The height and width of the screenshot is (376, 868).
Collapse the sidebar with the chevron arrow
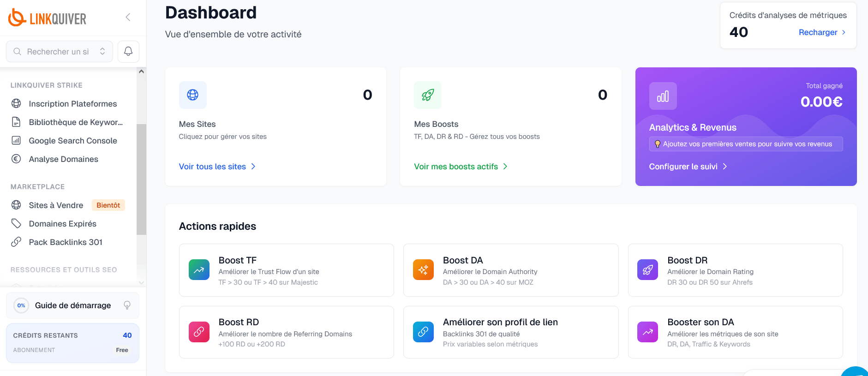[128, 18]
